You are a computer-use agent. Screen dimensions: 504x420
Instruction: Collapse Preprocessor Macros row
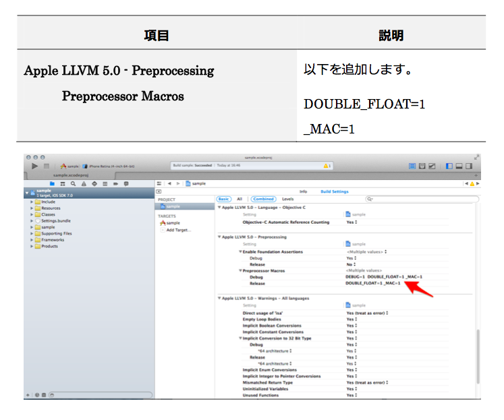(x=240, y=271)
